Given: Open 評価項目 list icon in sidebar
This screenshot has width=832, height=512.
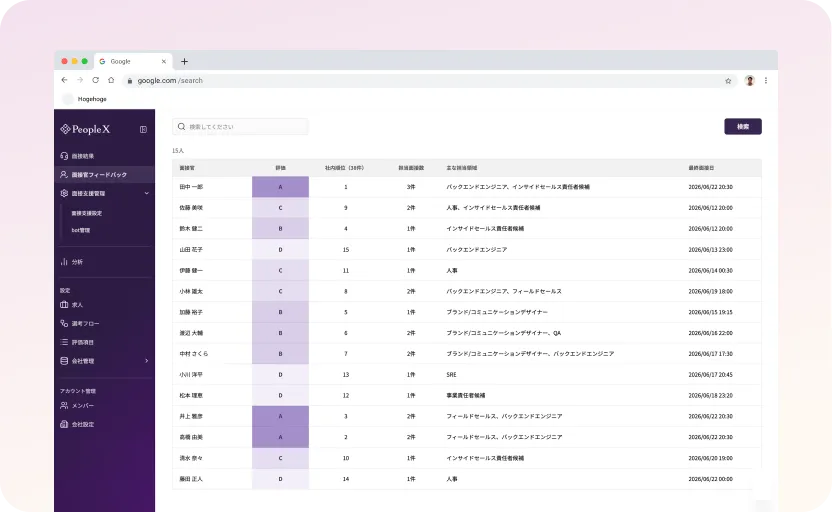Looking at the screenshot, I should point(64,342).
